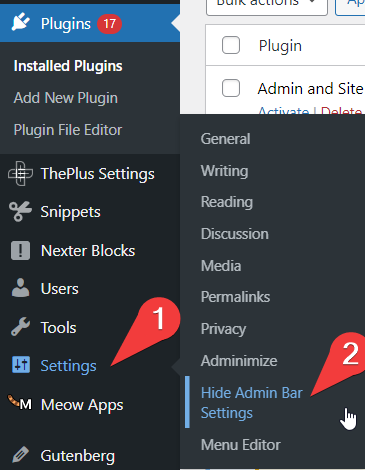The height and width of the screenshot is (470, 365).
Task: Click the Settings sliders icon
Action: tap(21, 365)
